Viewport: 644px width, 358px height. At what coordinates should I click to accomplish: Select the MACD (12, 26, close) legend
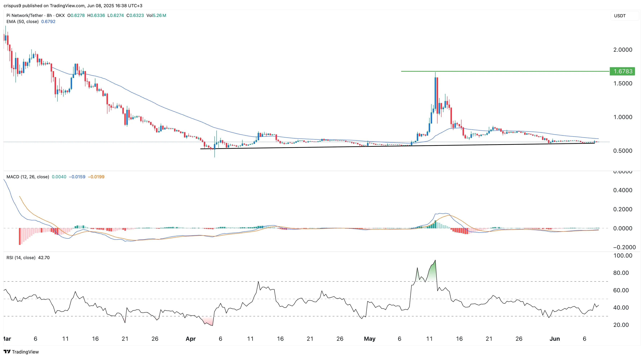pos(28,177)
